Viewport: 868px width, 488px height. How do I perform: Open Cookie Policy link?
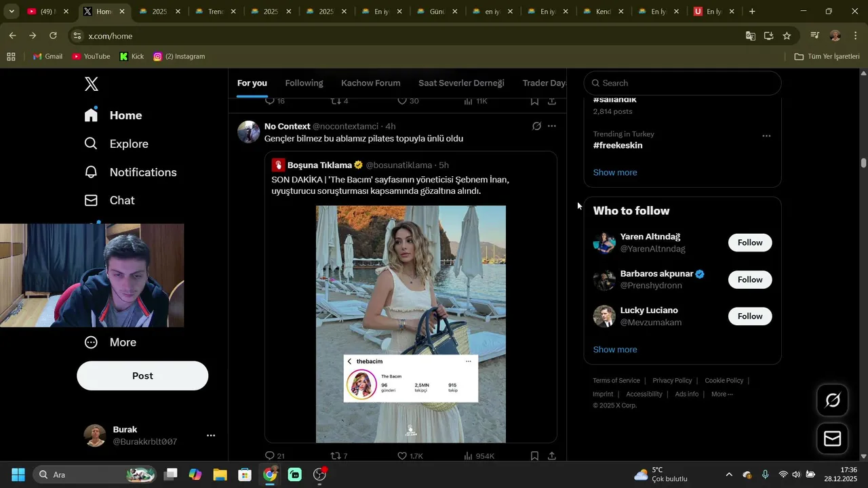(x=724, y=381)
